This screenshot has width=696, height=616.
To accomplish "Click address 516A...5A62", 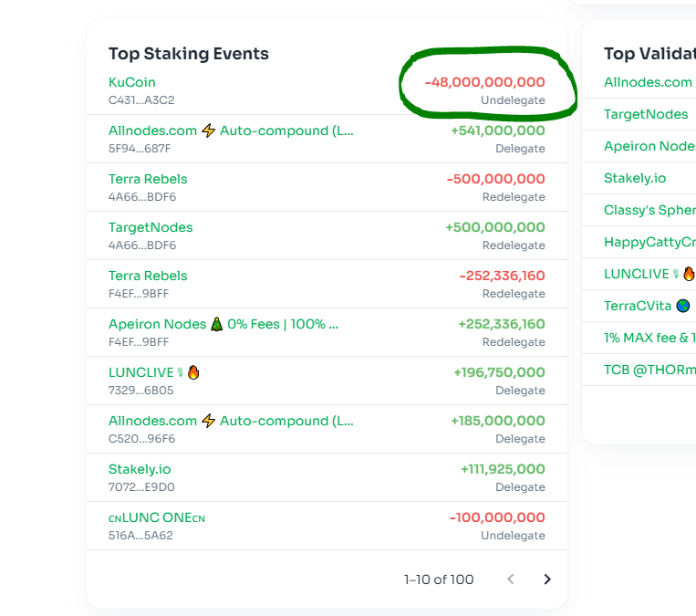I will coord(140,536).
